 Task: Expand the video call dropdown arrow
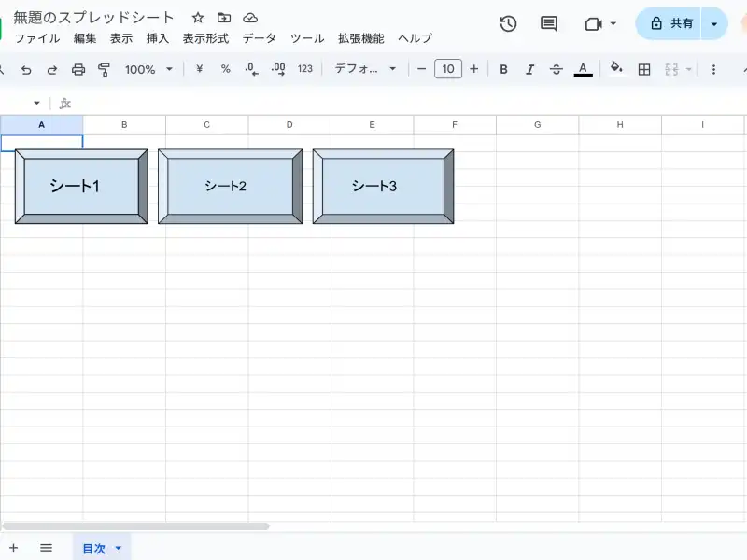tap(613, 24)
